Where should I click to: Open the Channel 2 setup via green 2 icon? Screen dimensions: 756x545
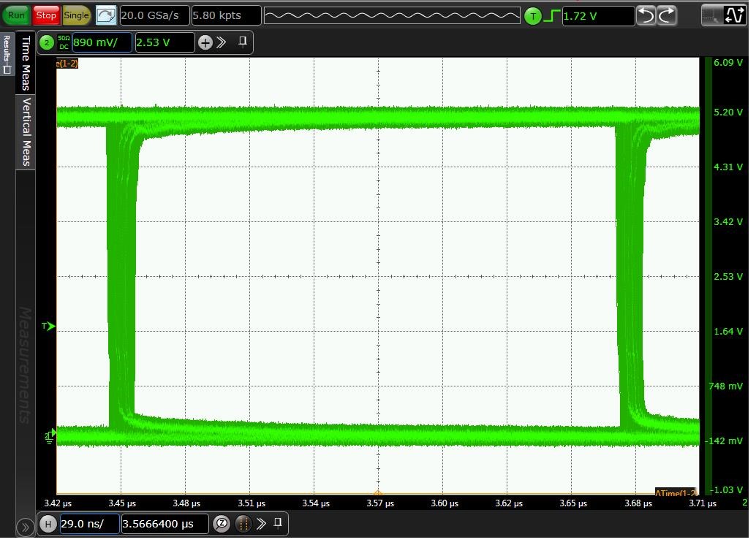point(48,42)
